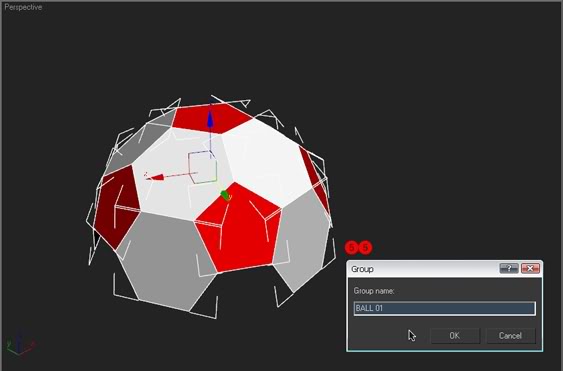Screen dimensions: 563x371
Task: Select the red pentagon on top of ball
Action: pos(212,118)
